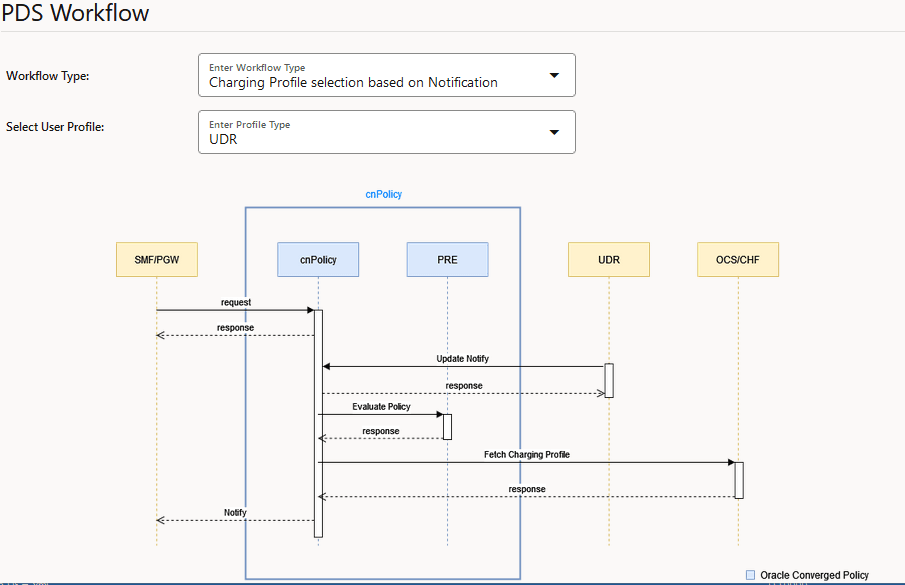The image size is (905, 585).
Task: Select the UDR lifeline header
Action: tap(608, 259)
